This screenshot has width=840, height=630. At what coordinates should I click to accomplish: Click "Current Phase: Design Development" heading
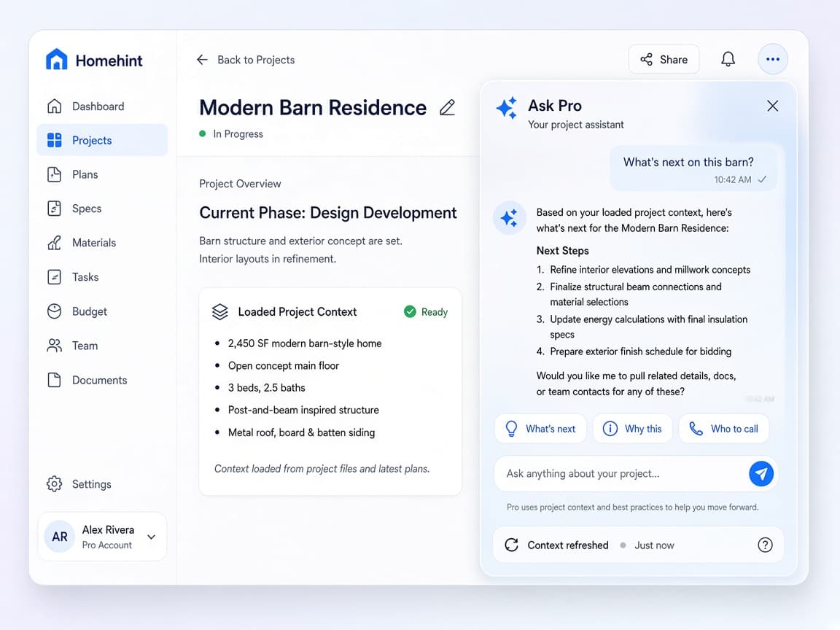[x=328, y=213]
